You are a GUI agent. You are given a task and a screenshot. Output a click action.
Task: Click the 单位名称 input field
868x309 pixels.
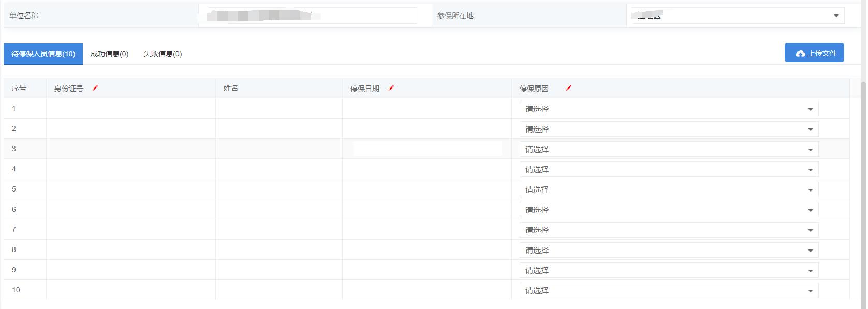313,16
